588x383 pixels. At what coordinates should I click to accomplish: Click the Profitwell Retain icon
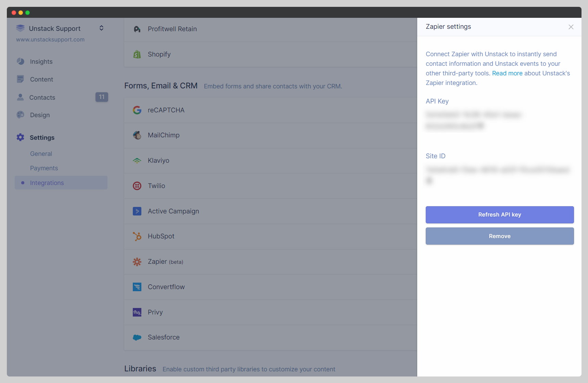tap(137, 29)
